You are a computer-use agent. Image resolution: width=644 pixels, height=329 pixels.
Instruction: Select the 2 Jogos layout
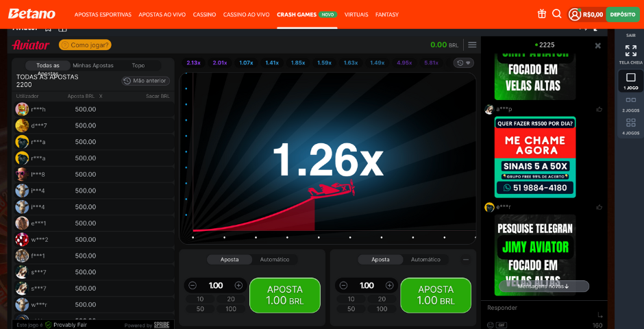[631, 104]
